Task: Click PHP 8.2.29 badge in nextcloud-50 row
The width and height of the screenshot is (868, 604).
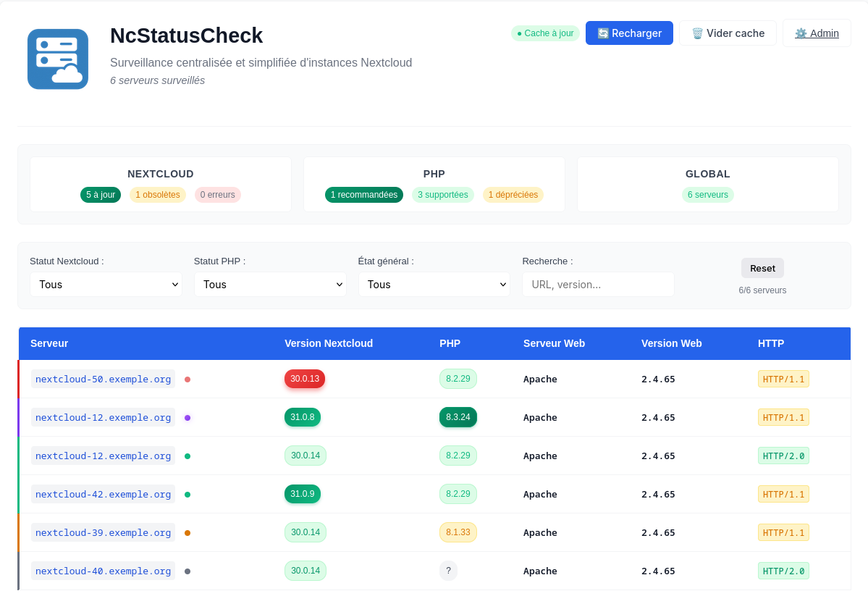Action: pos(458,379)
